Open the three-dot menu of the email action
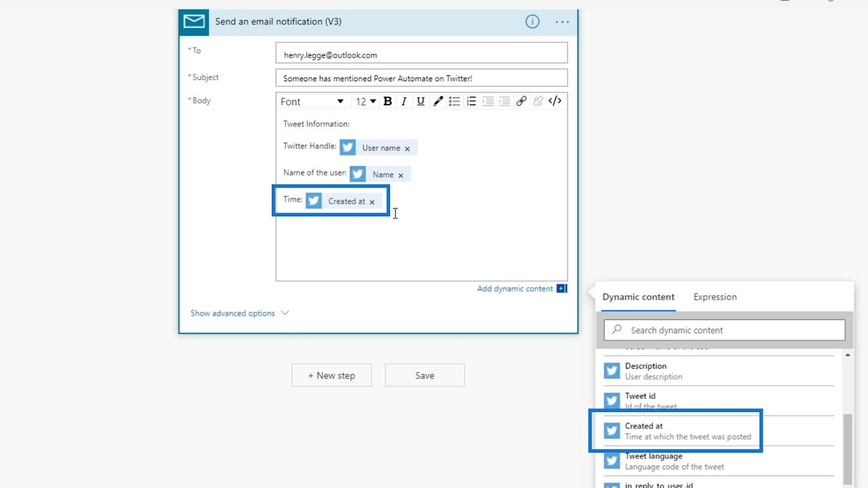Image resolution: width=868 pixels, height=488 pixels. coord(562,22)
